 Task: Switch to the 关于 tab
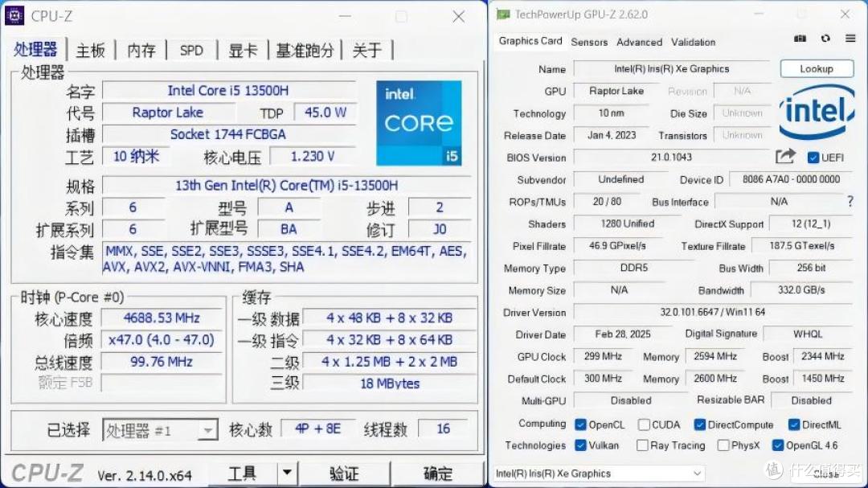pyautogui.click(x=366, y=51)
